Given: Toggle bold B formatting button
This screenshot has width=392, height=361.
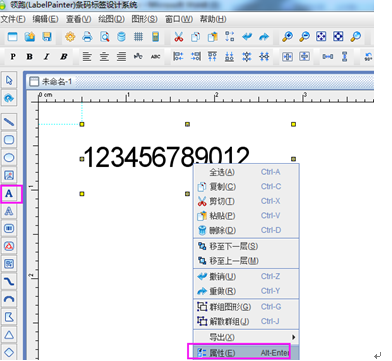Looking at the screenshot, I should pos(30,57).
